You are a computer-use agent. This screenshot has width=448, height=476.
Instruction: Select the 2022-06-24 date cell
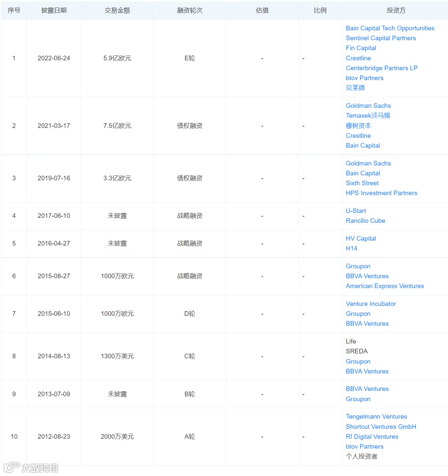click(x=54, y=58)
